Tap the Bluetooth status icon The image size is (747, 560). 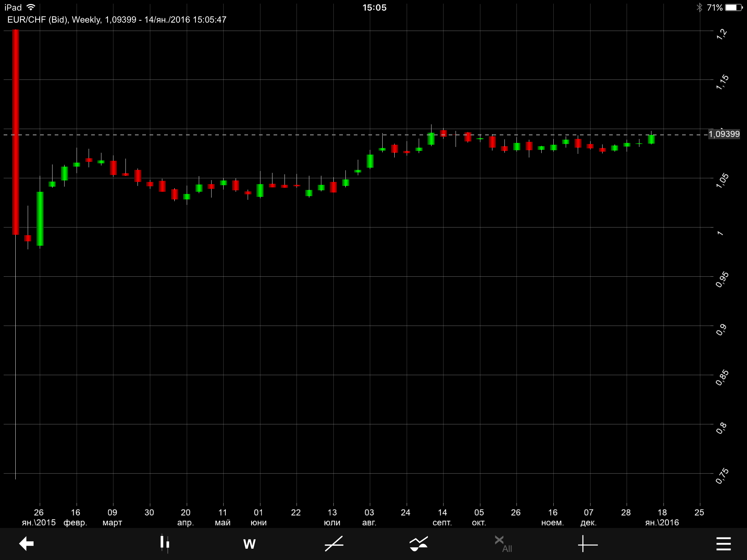point(699,7)
